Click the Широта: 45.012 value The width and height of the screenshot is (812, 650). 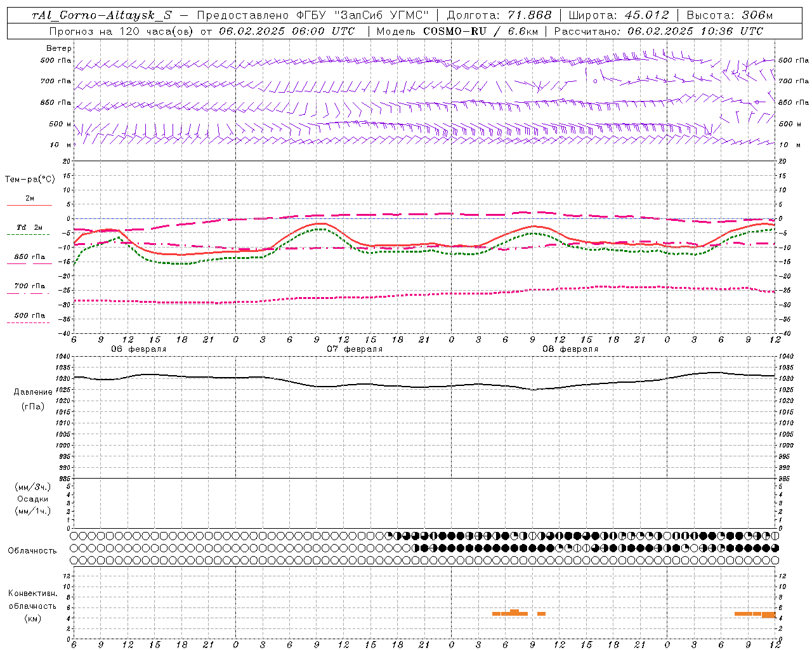tap(619, 15)
